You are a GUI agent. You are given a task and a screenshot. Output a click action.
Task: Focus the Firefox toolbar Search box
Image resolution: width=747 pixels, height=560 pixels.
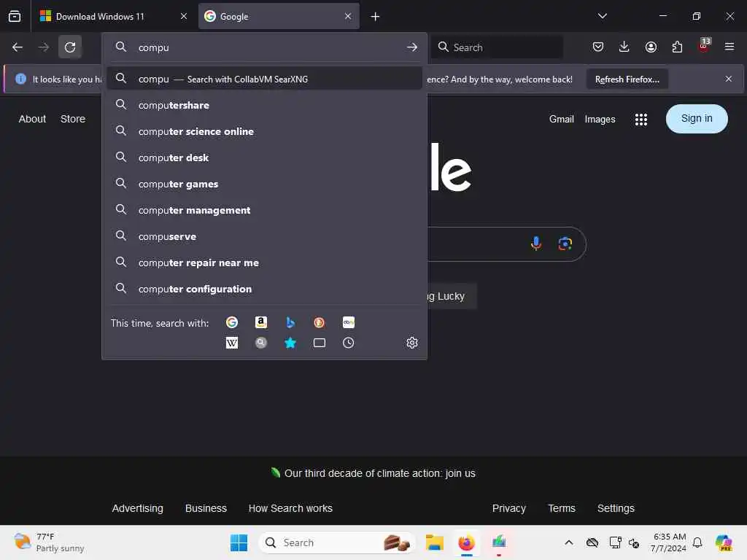(x=497, y=47)
